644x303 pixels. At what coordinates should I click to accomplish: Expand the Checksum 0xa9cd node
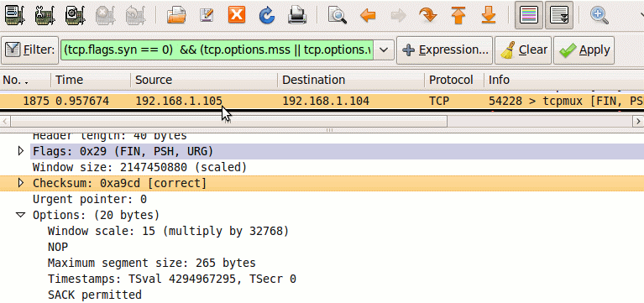21,183
